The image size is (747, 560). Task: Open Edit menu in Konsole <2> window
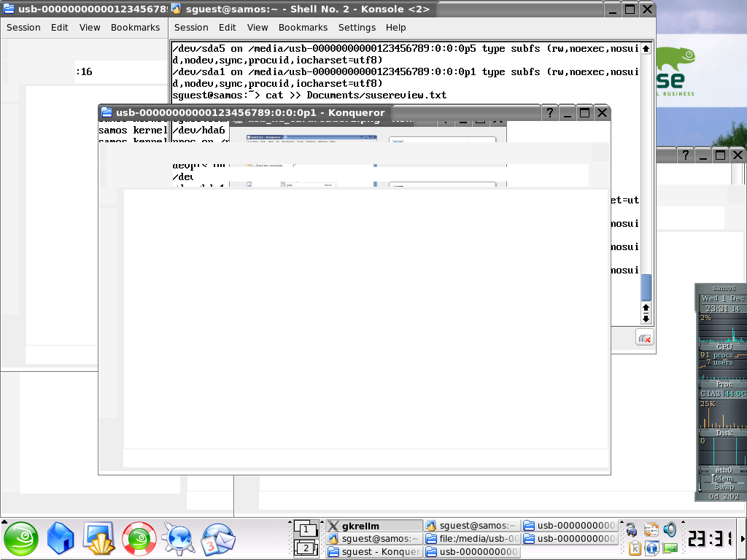pos(228,28)
